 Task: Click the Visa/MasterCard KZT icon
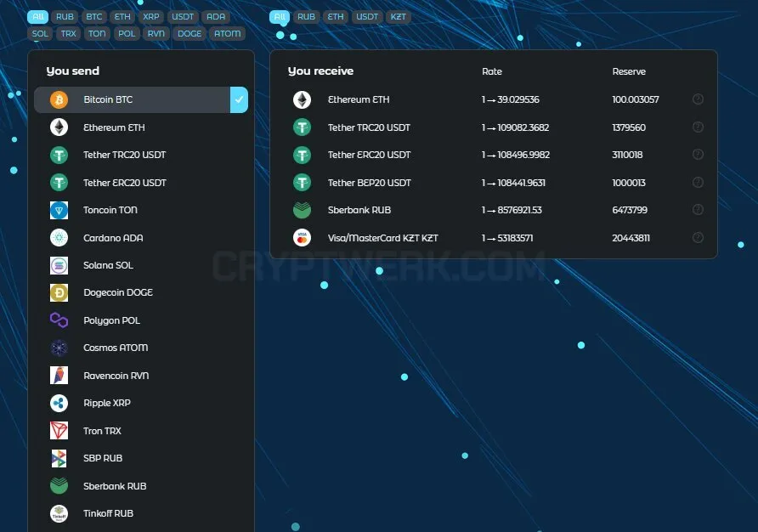pos(303,237)
